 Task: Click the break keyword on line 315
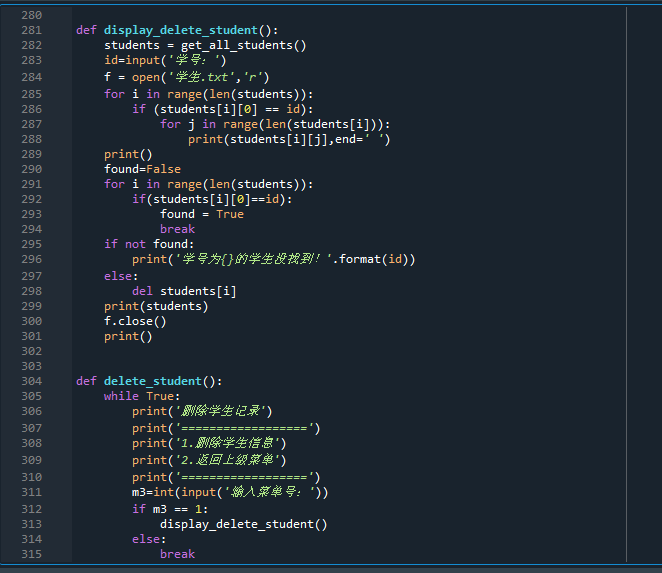(x=177, y=554)
